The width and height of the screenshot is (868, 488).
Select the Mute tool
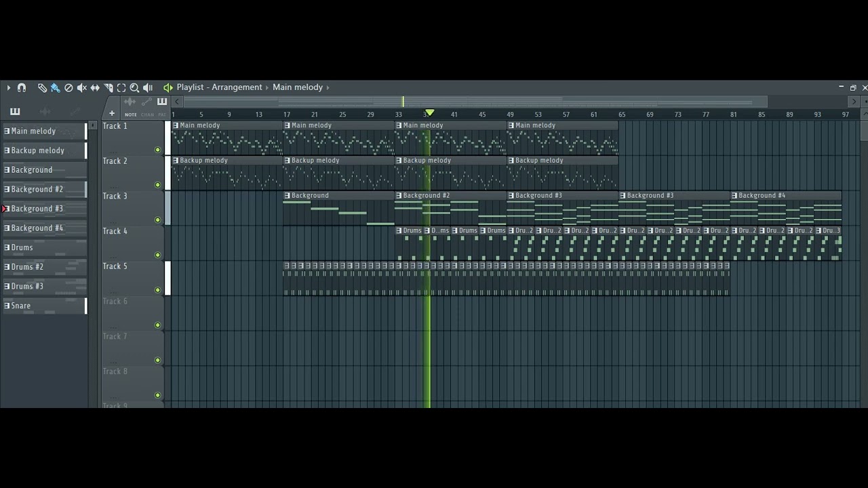[82, 87]
